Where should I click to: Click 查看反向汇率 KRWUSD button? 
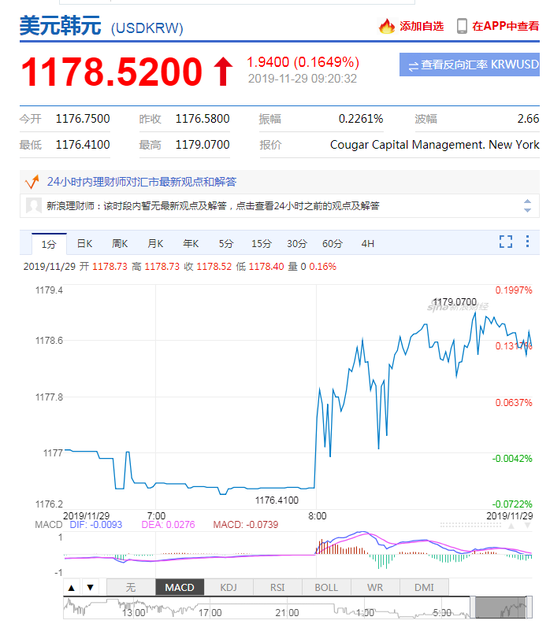coord(470,64)
